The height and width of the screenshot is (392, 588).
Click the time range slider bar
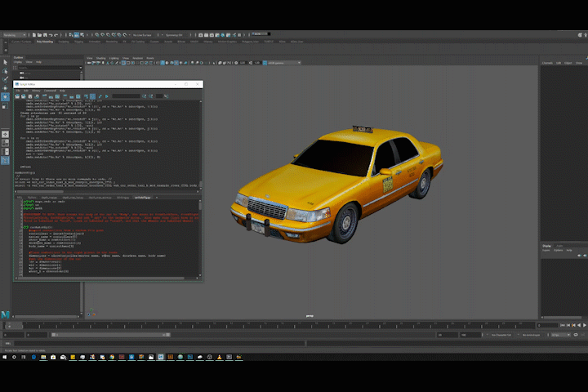(x=110, y=335)
